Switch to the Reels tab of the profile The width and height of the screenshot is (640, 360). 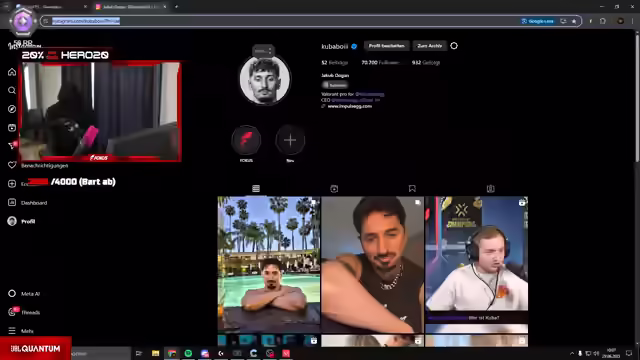334,189
